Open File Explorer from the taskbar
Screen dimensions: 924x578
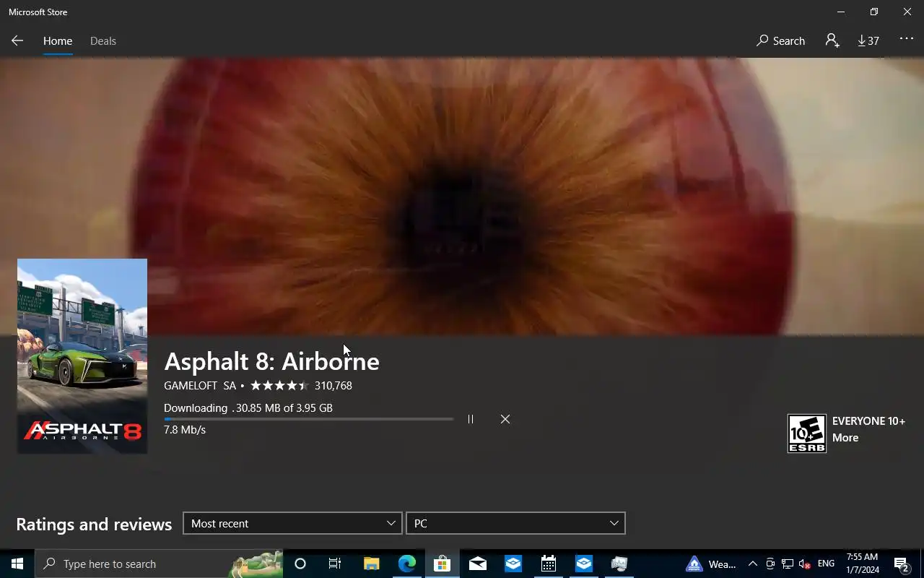371,564
